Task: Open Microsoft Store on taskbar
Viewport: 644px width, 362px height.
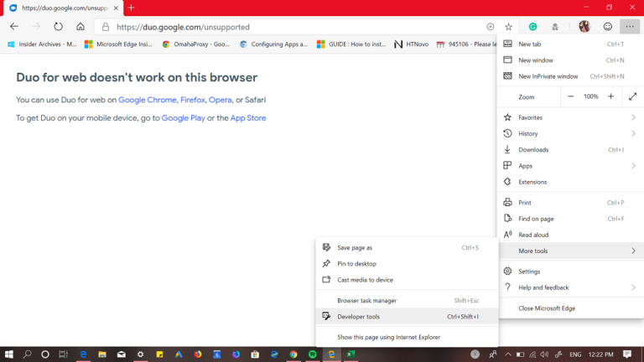Action: pos(255,354)
